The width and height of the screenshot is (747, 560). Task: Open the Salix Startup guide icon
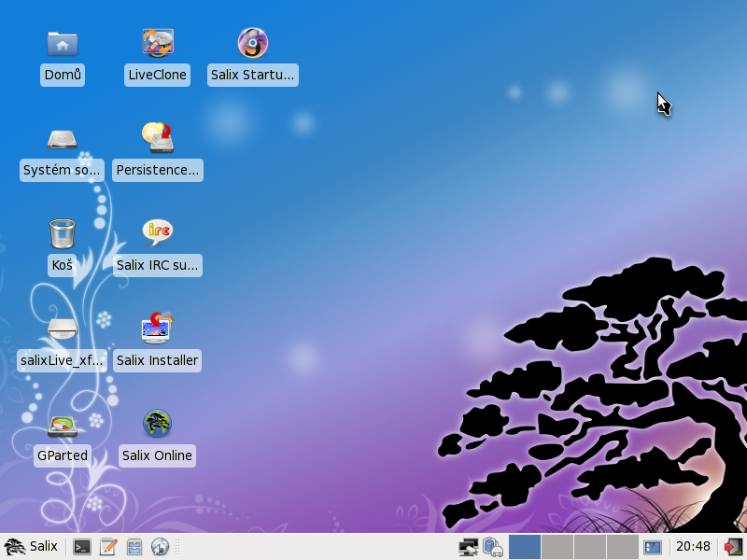pyautogui.click(x=253, y=43)
